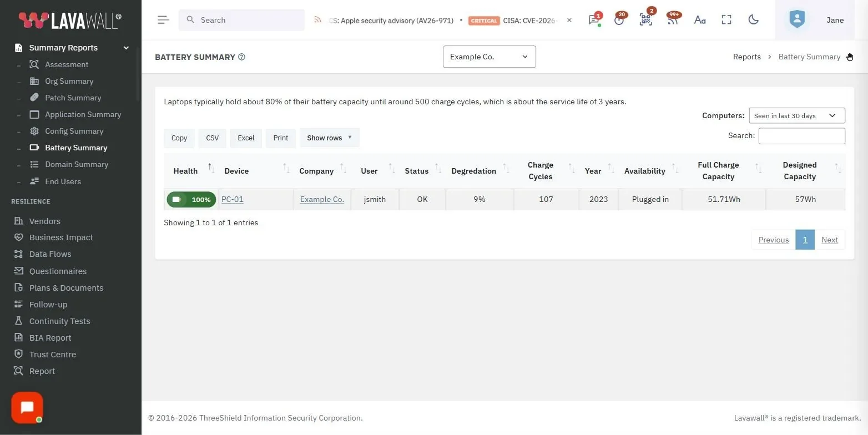The width and height of the screenshot is (868, 435).
Task: Click the Print button
Action: [281, 138]
